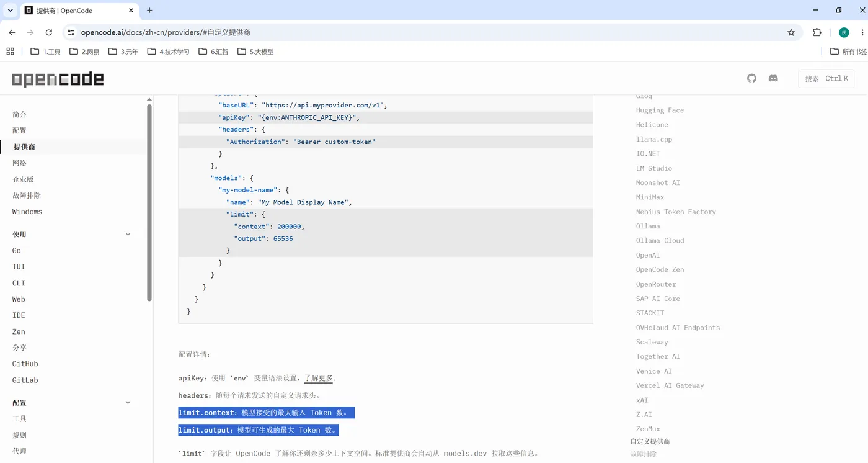Jump to STACKIT section
Image resolution: width=868 pixels, height=463 pixels.
click(x=650, y=313)
